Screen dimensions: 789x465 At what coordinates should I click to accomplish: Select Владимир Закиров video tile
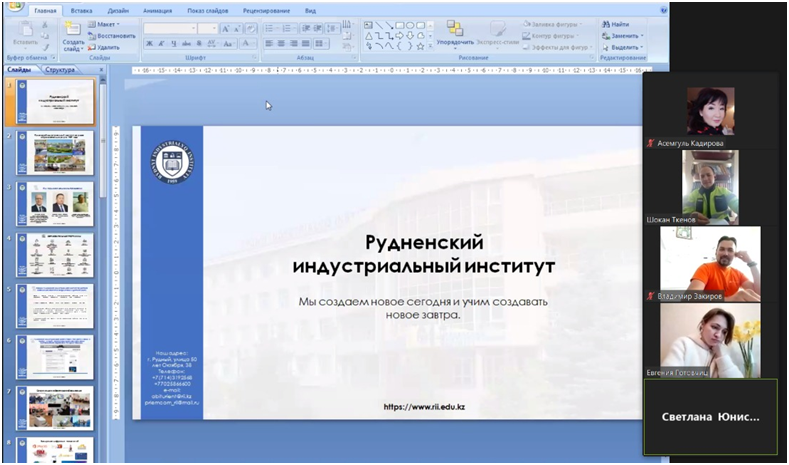(x=710, y=264)
